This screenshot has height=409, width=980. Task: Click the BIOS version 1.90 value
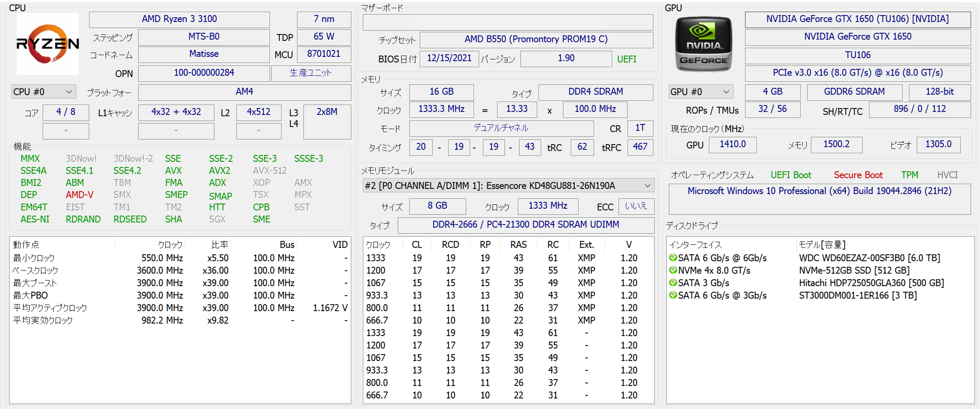(566, 58)
